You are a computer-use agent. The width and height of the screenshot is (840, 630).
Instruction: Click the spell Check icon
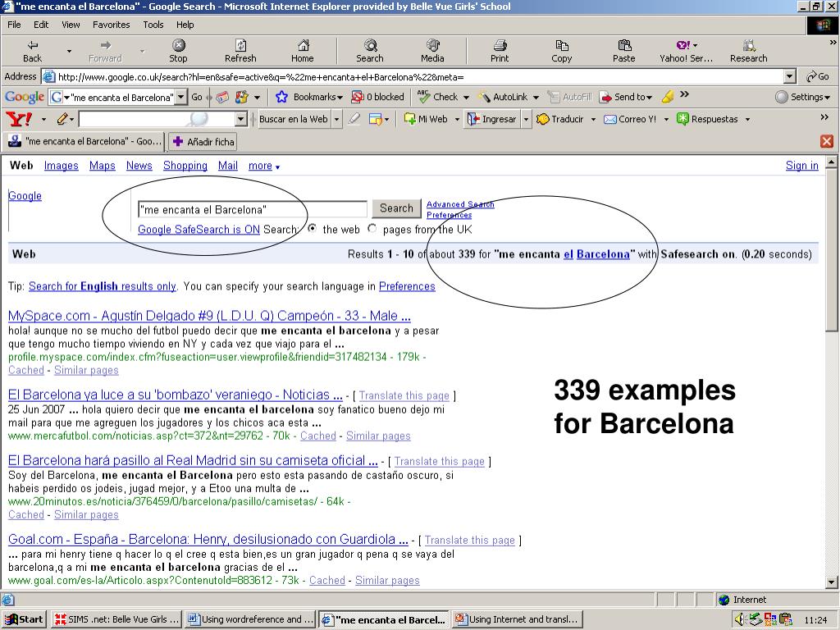pyautogui.click(x=424, y=97)
